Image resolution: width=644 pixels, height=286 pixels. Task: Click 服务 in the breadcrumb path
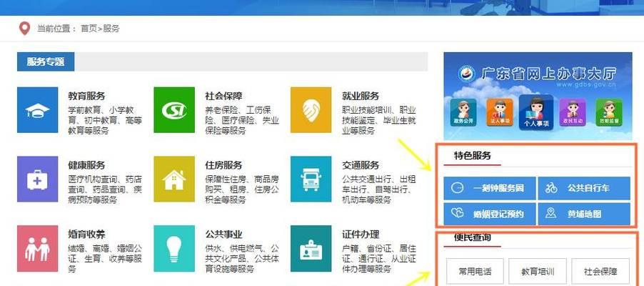(x=111, y=29)
